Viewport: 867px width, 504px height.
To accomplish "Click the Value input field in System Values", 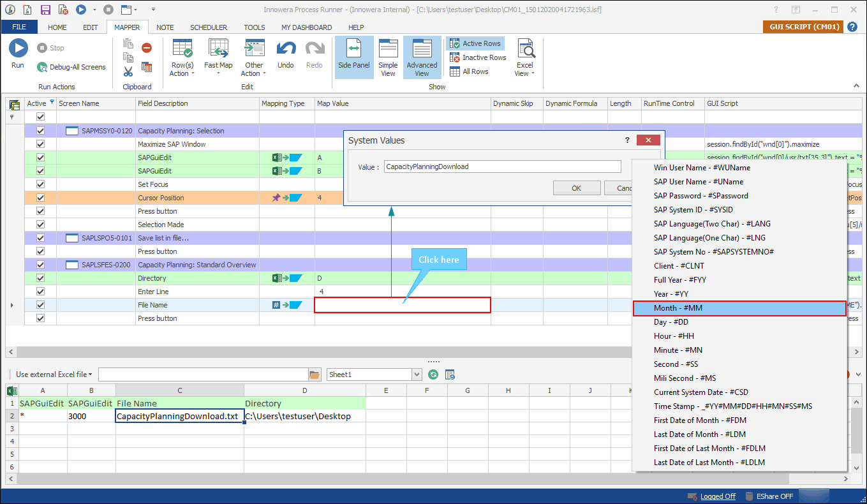I will pos(502,167).
